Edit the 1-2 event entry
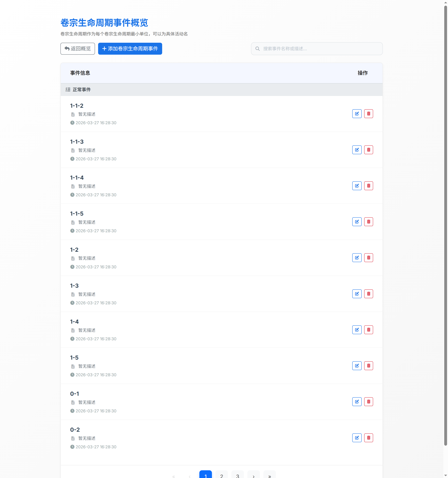Viewport: 448px width, 478px height. [357, 258]
